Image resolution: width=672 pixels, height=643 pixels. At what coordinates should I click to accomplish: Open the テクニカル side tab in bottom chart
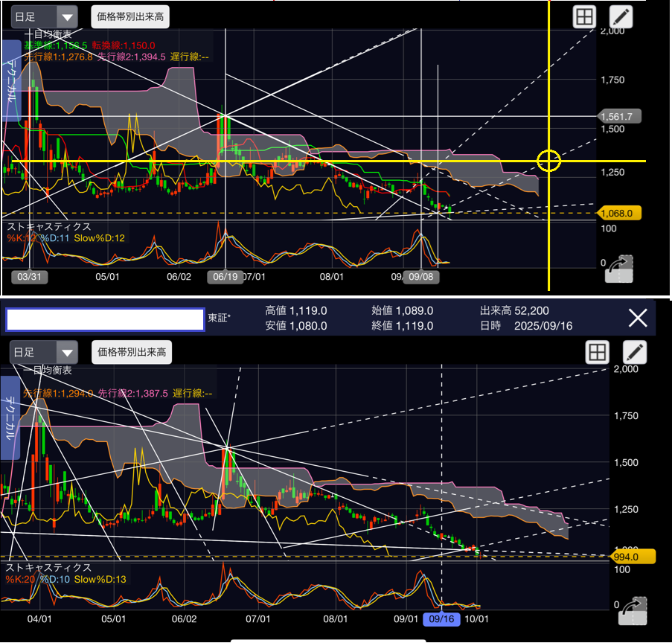12,417
